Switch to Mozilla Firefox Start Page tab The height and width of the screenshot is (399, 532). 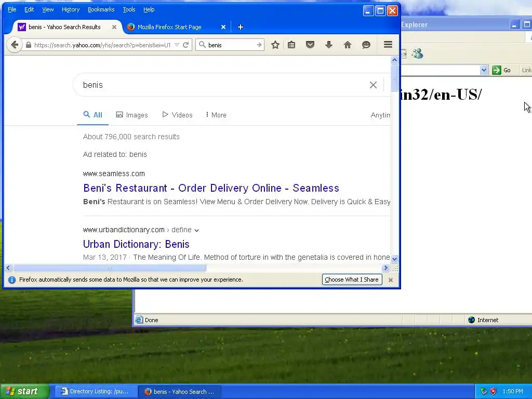(170, 27)
